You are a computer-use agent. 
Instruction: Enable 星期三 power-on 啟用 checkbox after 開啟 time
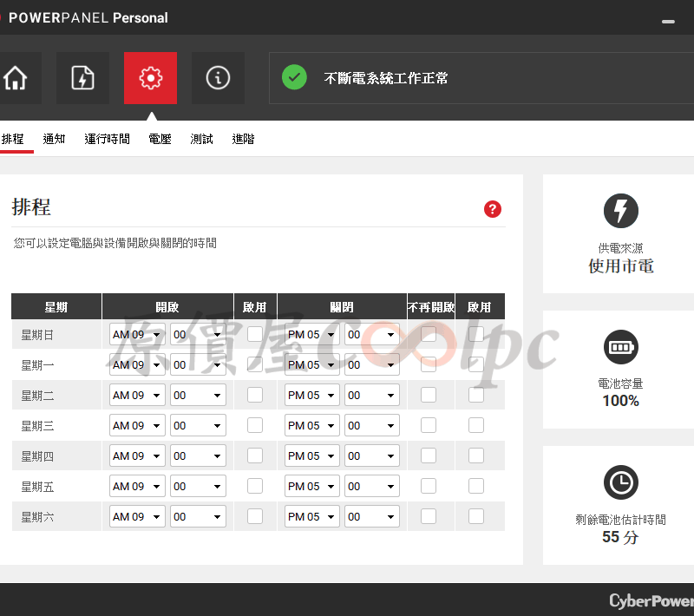click(255, 425)
